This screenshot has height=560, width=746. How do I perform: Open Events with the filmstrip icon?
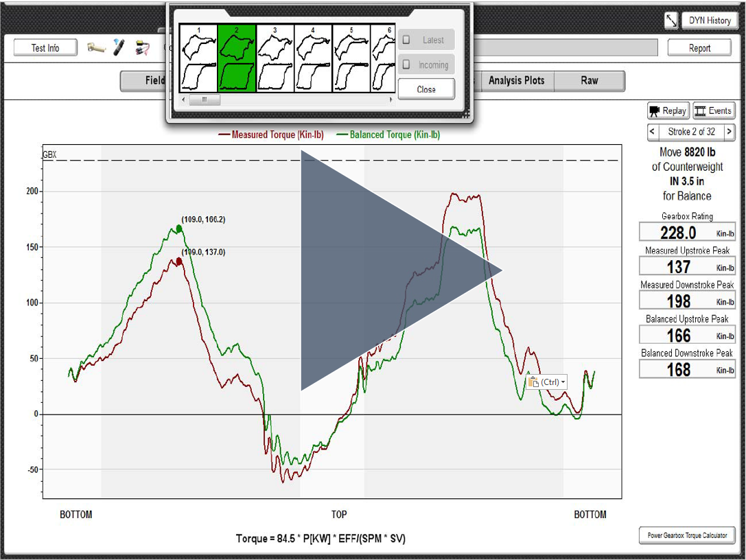pyautogui.click(x=713, y=111)
